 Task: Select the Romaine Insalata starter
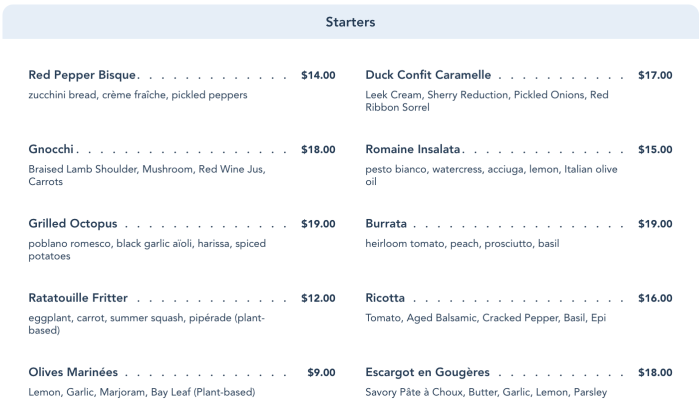[413, 150]
